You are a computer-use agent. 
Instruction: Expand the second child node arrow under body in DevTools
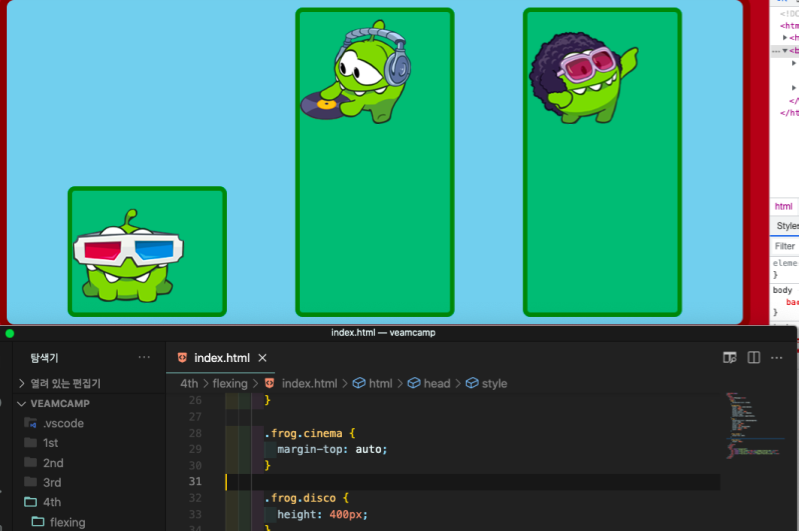(x=794, y=88)
